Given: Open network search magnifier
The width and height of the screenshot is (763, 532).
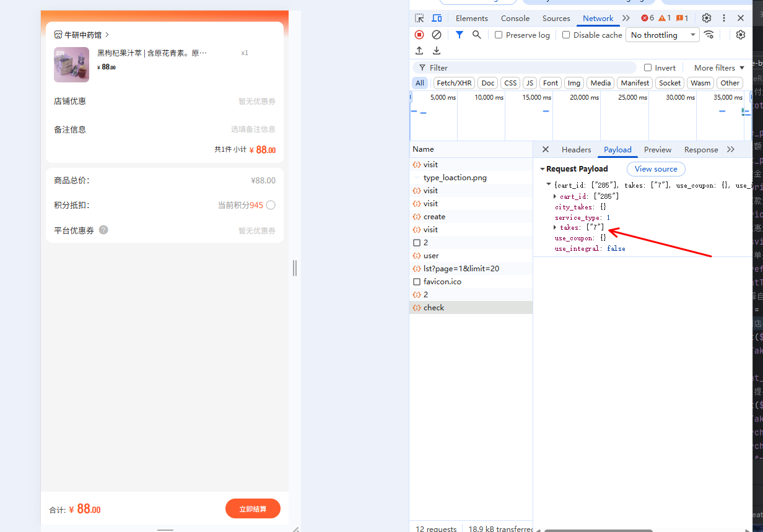Looking at the screenshot, I should [476, 35].
